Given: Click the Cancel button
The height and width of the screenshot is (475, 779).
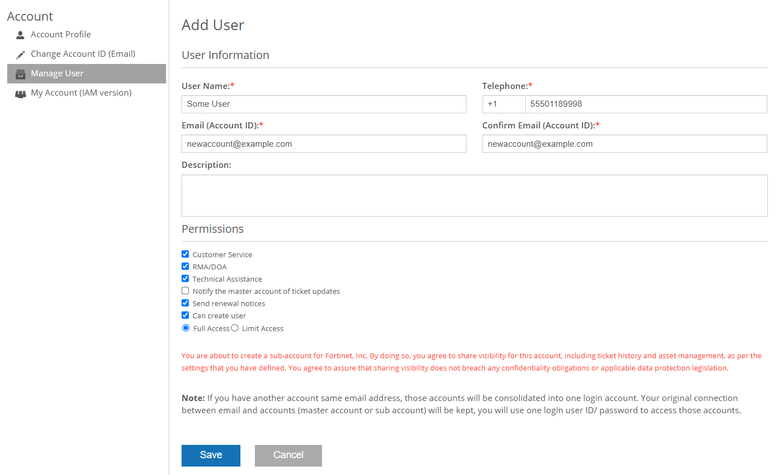Looking at the screenshot, I should click(x=288, y=455).
